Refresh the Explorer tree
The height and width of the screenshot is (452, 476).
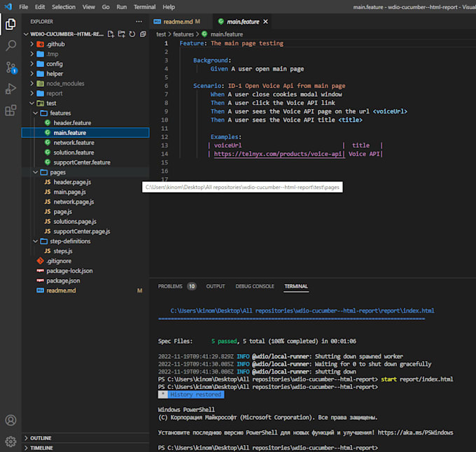point(132,34)
